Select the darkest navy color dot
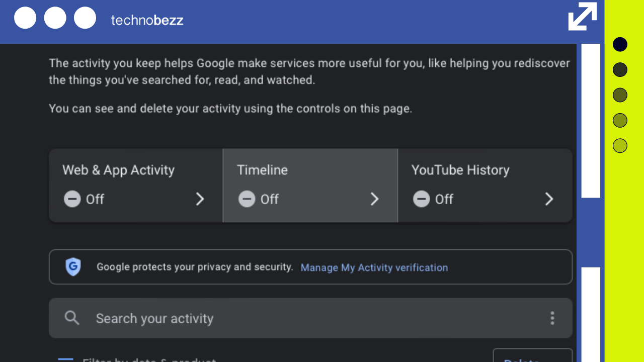 (x=620, y=44)
